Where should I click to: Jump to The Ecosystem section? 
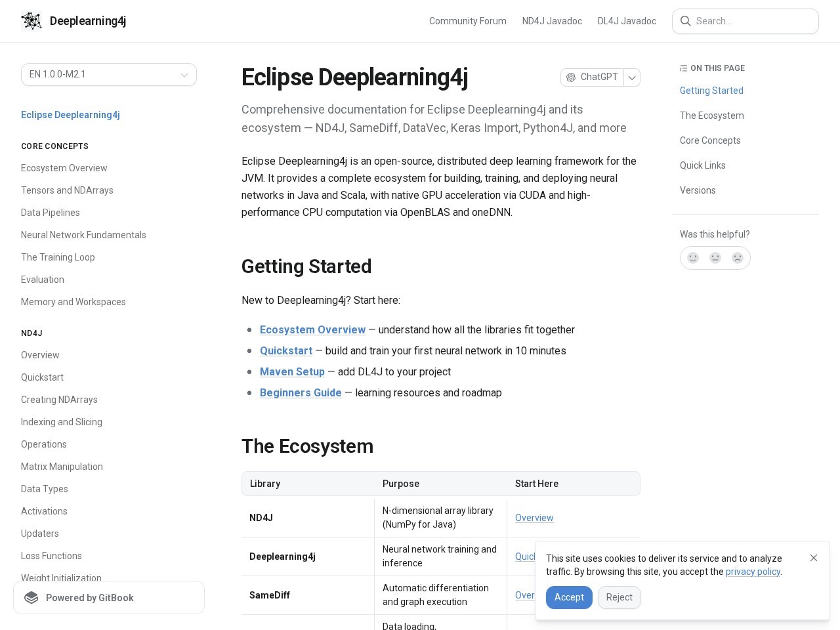712,115
